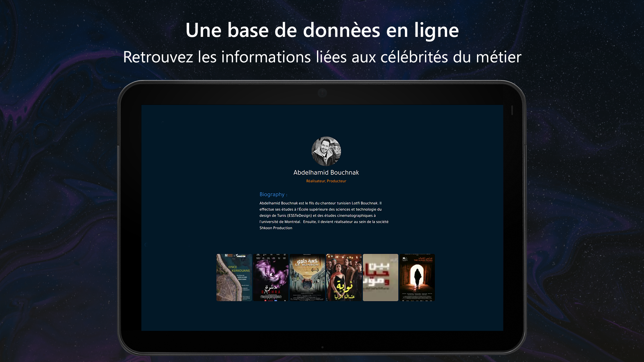Viewport: 644px width, 362px height.
Task: Click the biography paragraph text
Action: [324, 216]
